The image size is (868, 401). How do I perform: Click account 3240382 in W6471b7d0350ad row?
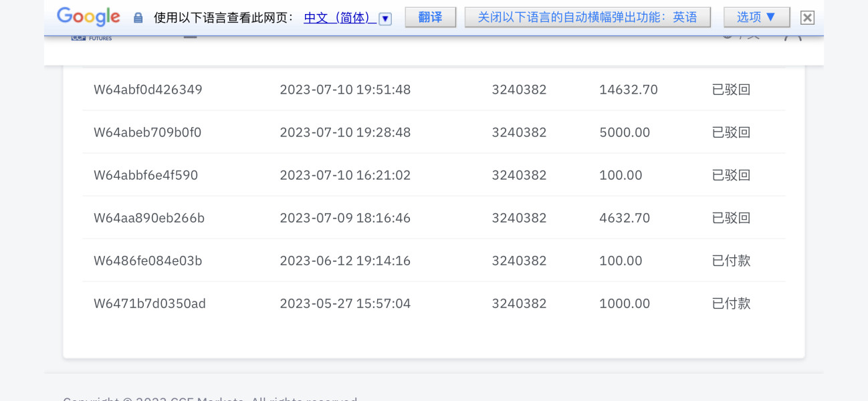coord(519,303)
